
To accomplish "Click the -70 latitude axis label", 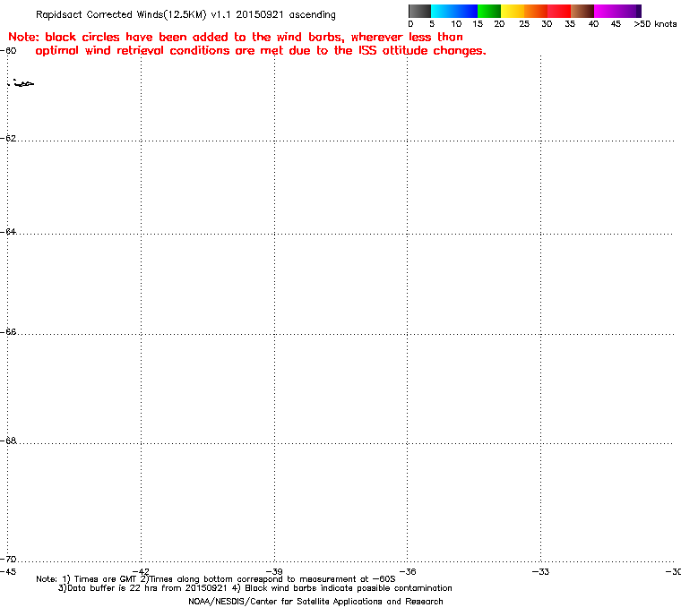I will [x=8, y=559].
